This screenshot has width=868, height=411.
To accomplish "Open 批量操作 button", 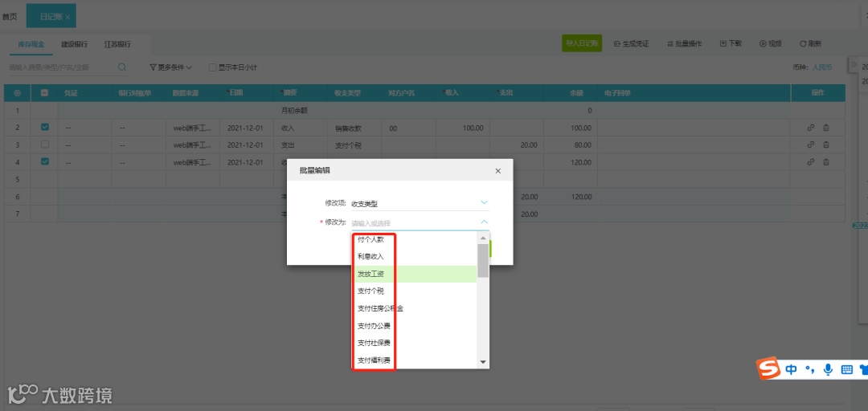I will [x=684, y=43].
